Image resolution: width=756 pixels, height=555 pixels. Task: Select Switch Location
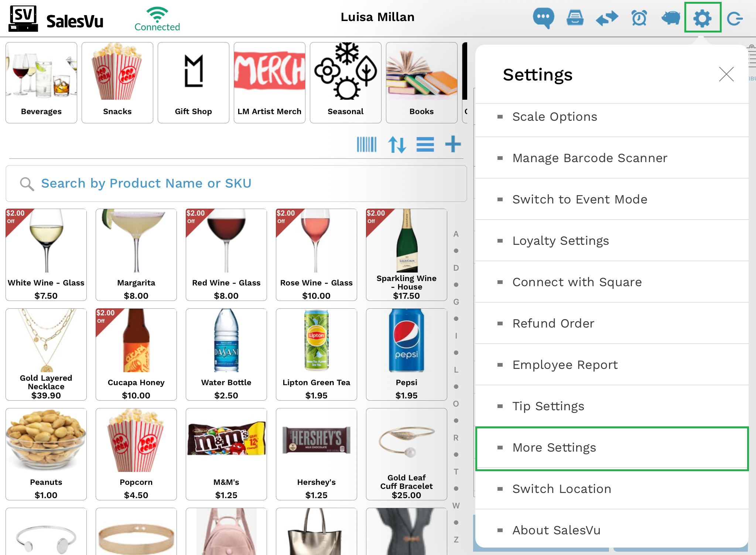(612, 489)
